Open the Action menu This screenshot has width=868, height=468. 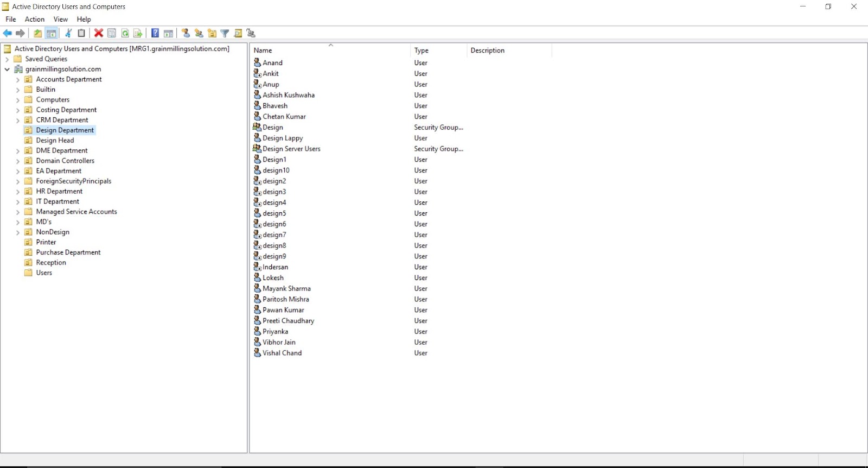(x=35, y=19)
